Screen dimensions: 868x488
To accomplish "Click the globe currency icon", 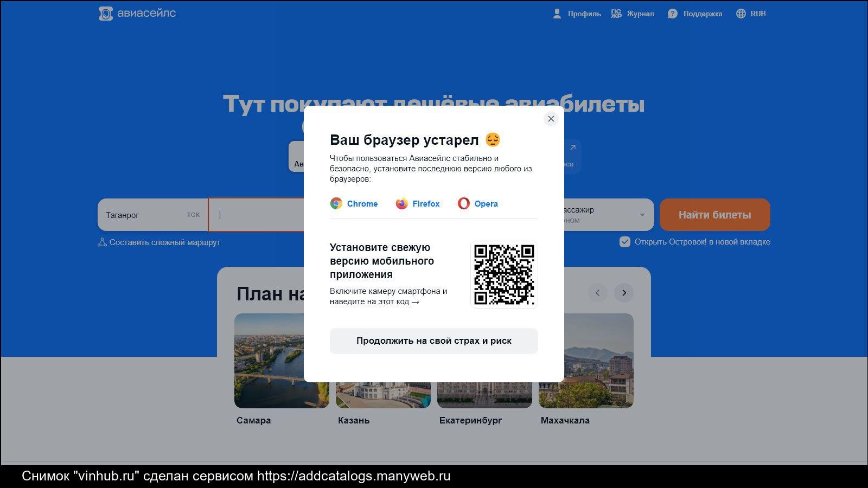I will (741, 14).
